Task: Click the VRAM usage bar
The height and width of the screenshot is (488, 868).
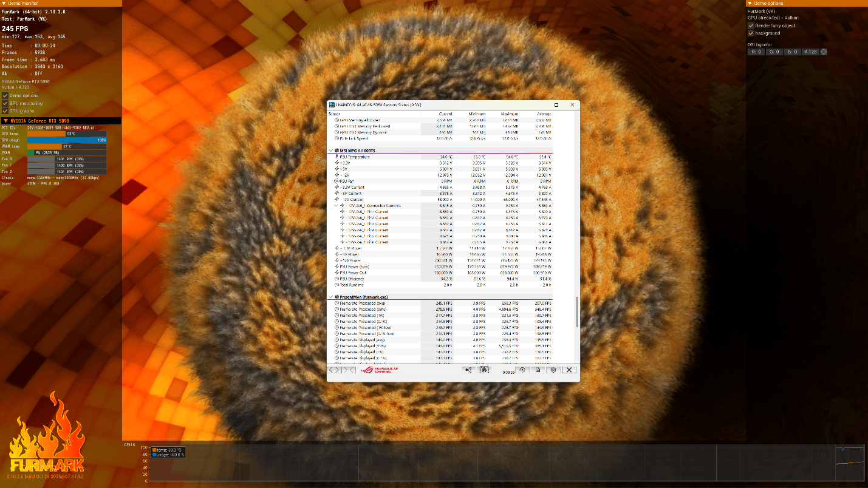Action: 67,152
